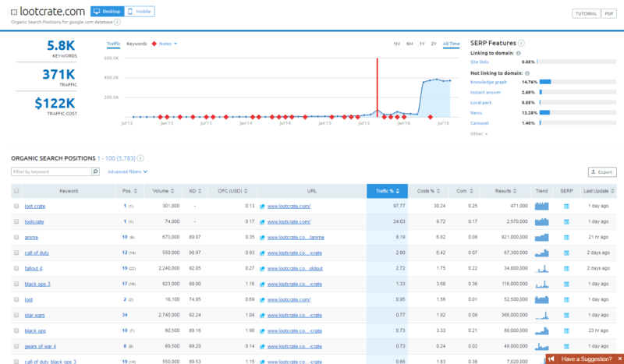Viewport: 624px width, 364px height.
Task: Sort by the highlighted Traffic % column
Action: click(x=387, y=191)
